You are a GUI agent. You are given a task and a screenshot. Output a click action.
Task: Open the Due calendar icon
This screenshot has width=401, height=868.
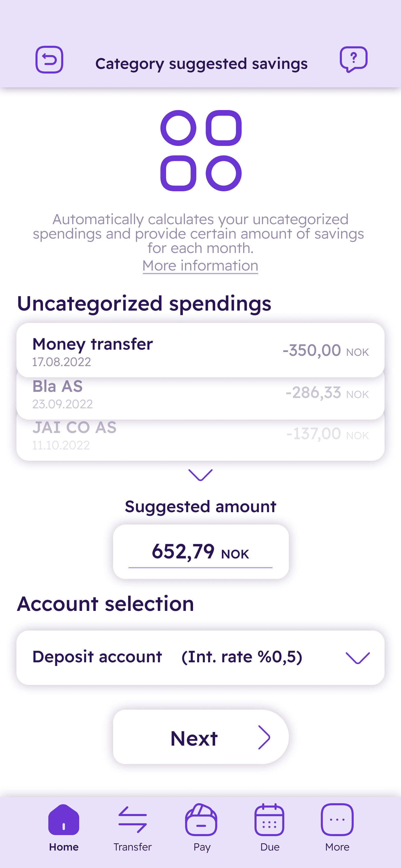269,819
